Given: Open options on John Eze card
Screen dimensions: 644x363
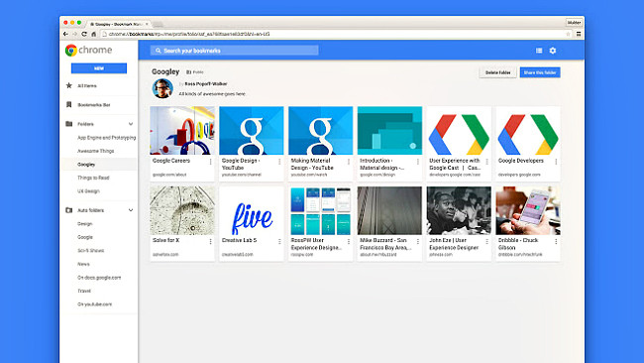Looking at the screenshot, I should pyautogui.click(x=487, y=242).
